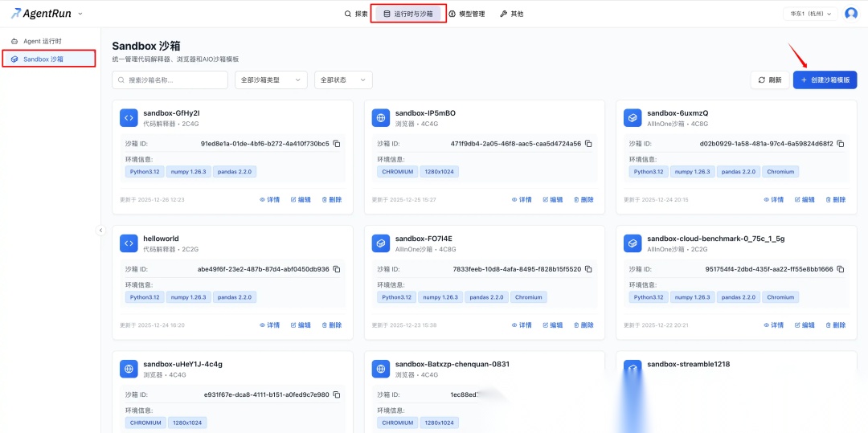Click 创建沙箱模板 button
This screenshot has width=868, height=433.
(825, 80)
